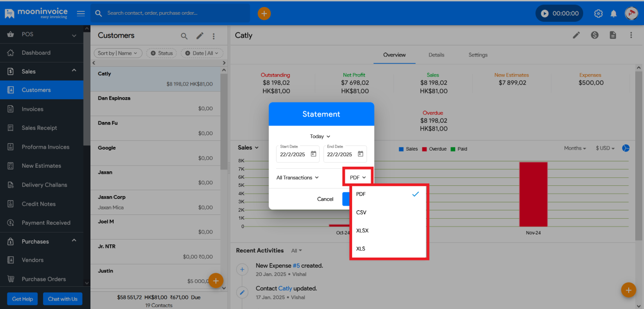The width and height of the screenshot is (644, 309).
Task: Open the Customers panel three-dot menu
Action: point(214,36)
